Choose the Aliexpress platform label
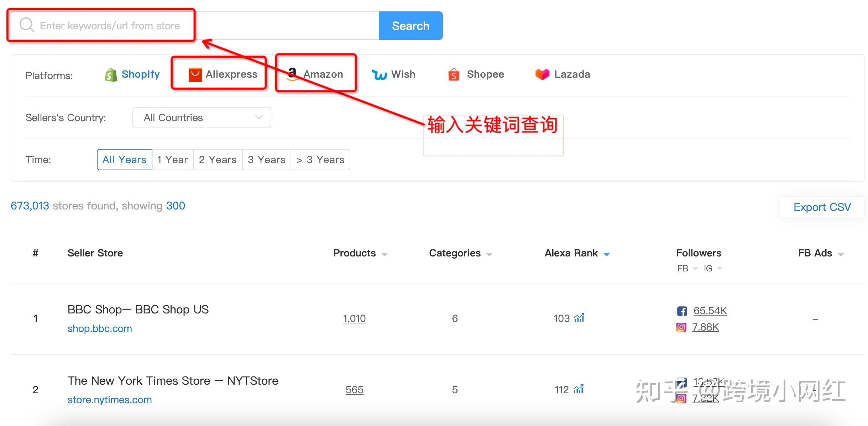 (231, 74)
